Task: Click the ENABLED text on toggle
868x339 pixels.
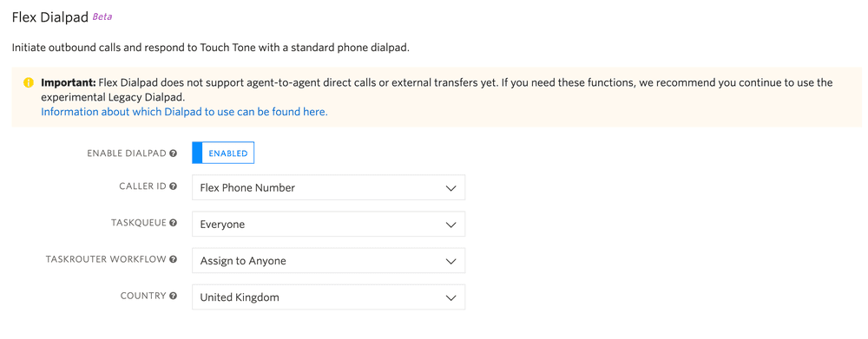Action: coord(228,153)
